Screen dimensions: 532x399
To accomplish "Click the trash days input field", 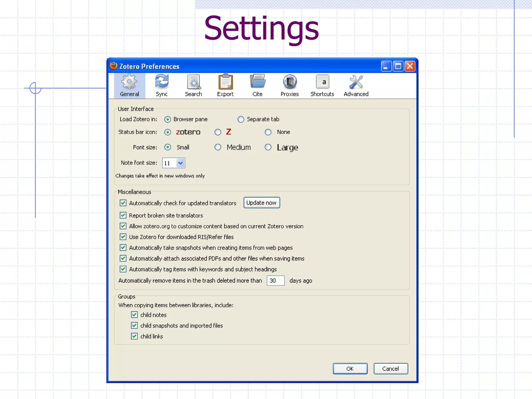I will 275,281.
